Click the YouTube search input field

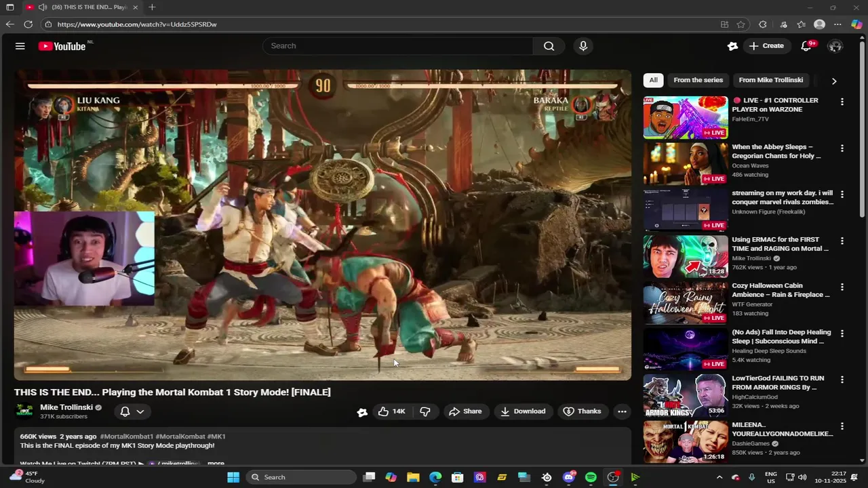[398, 46]
